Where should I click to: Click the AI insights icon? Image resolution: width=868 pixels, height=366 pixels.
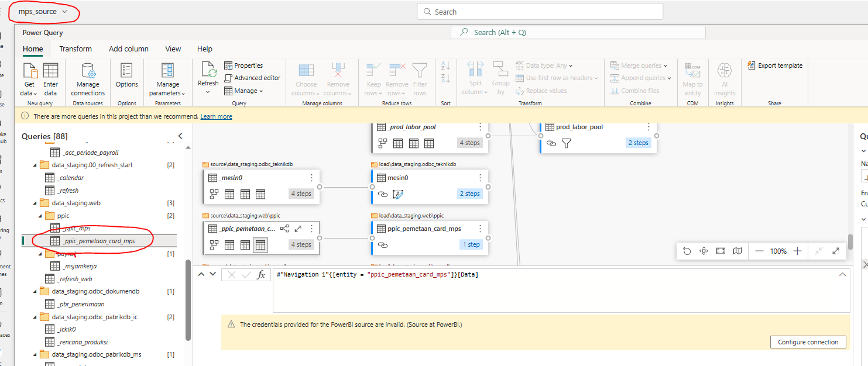[725, 70]
